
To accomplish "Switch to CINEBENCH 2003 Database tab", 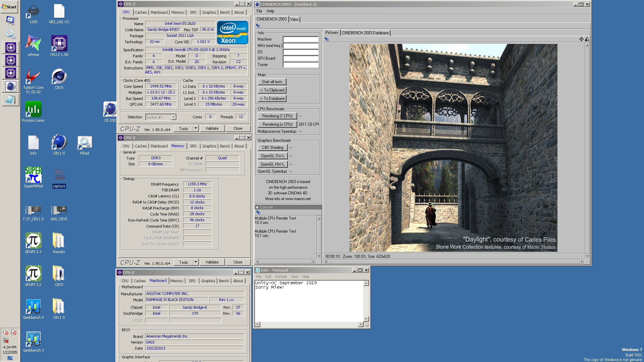I will (365, 33).
